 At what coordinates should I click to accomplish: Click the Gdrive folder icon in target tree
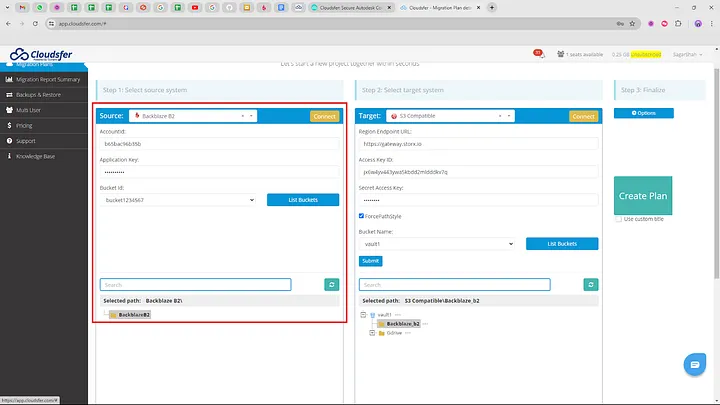[x=382, y=333]
